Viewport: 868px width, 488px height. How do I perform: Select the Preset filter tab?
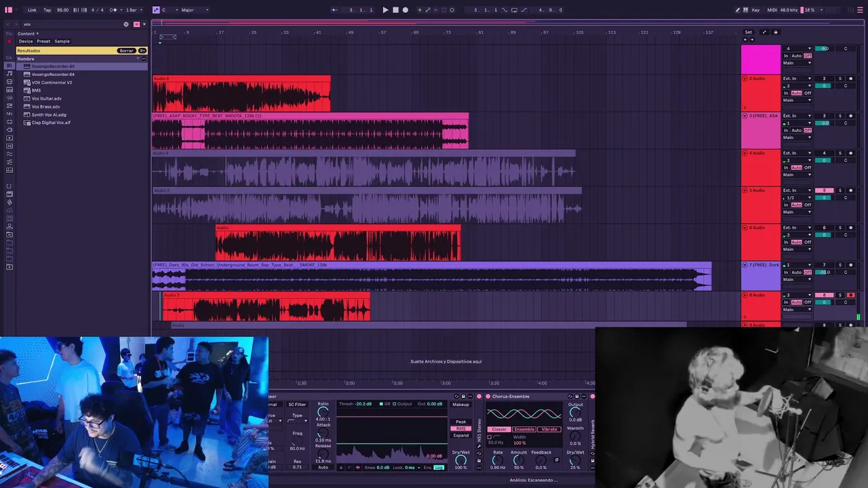pyautogui.click(x=43, y=41)
